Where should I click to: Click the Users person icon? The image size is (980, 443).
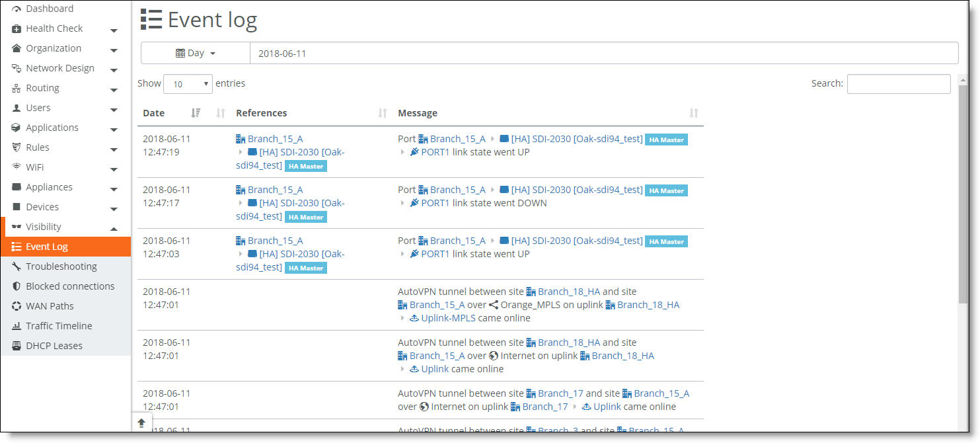17,108
